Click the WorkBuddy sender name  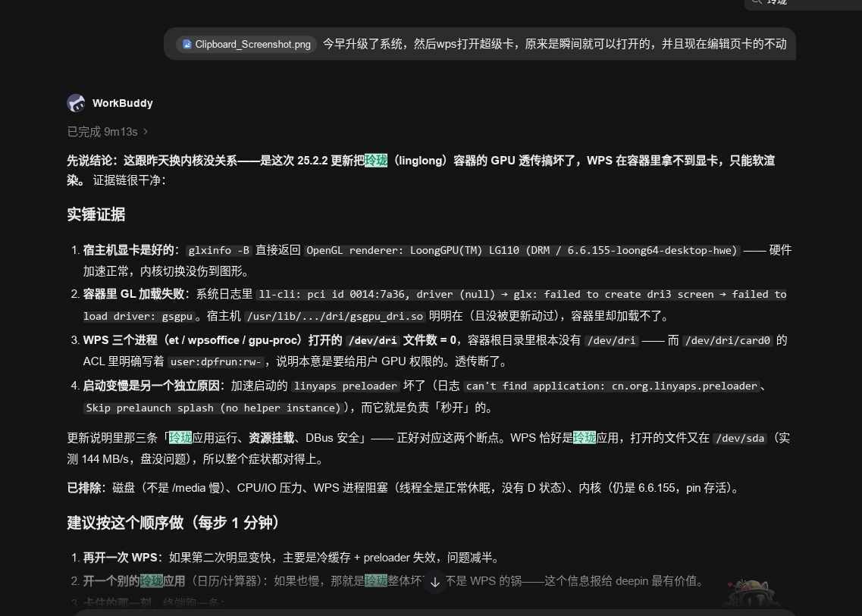(123, 103)
